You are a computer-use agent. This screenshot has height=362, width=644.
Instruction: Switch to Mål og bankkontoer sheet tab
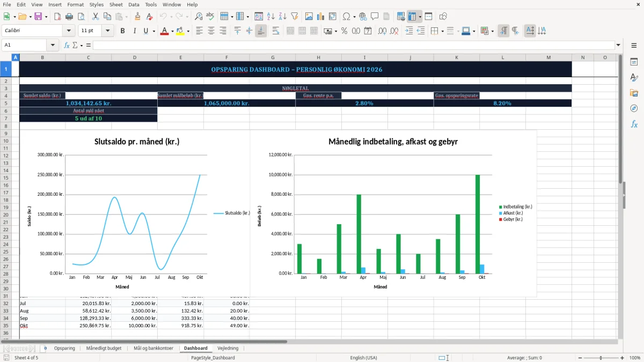[153, 348]
